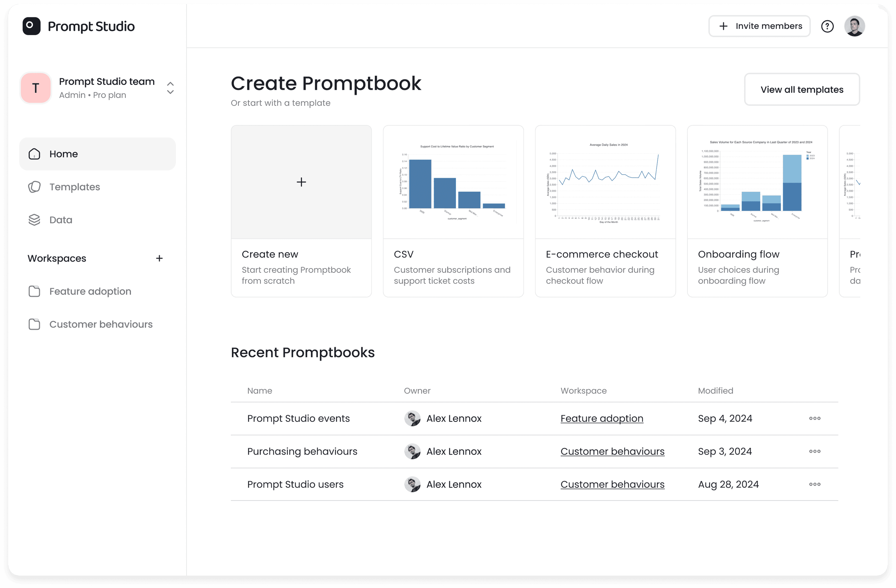
Task: Open Templates in the sidebar
Action: point(74,187)
